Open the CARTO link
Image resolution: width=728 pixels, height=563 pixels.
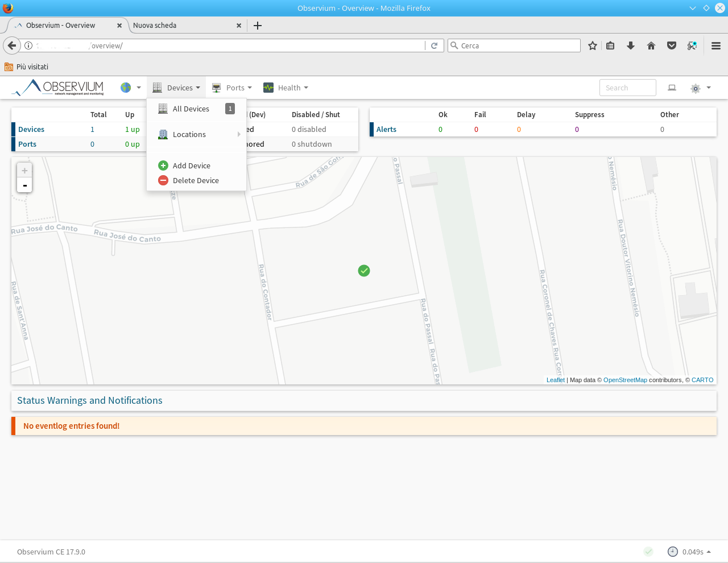(702, 380)
